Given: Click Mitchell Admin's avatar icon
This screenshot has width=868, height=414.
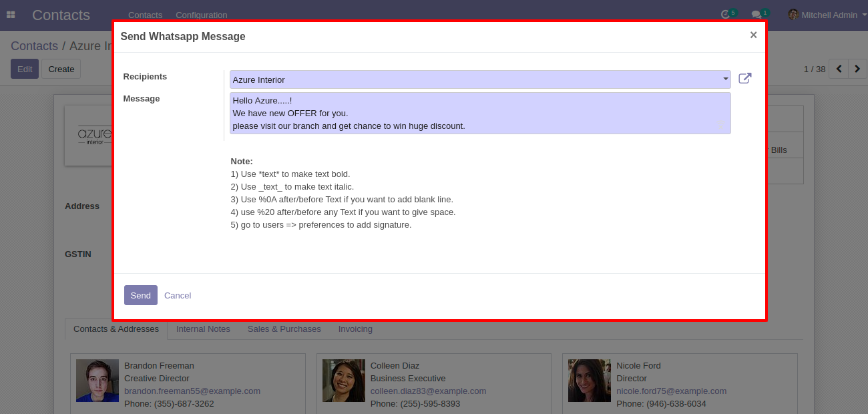Looking at the screenshot, I should [x=793, y=15].
